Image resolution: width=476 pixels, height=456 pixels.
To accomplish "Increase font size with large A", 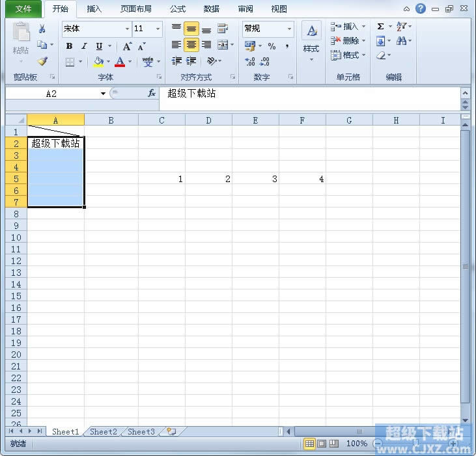I will click(127, 46).
